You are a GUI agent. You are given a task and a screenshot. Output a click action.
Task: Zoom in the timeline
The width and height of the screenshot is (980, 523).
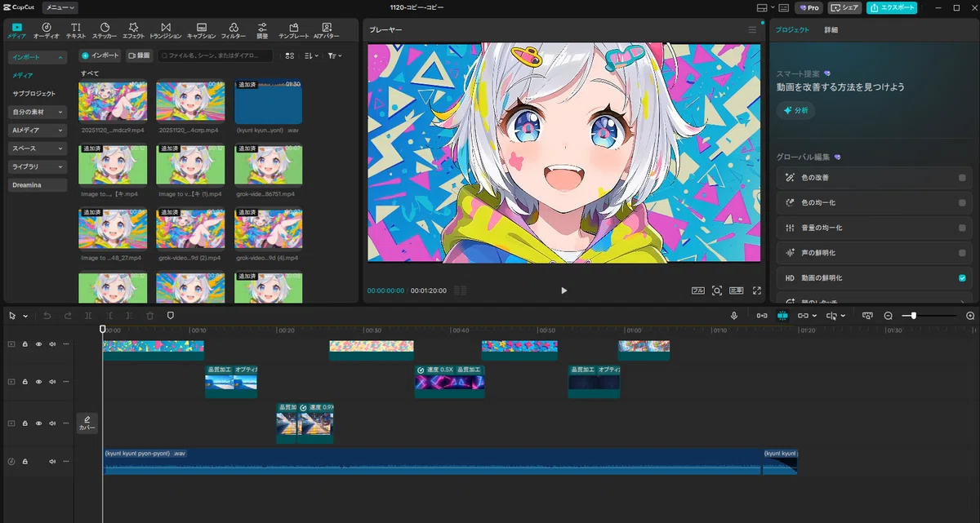click(x=970, y=316)
